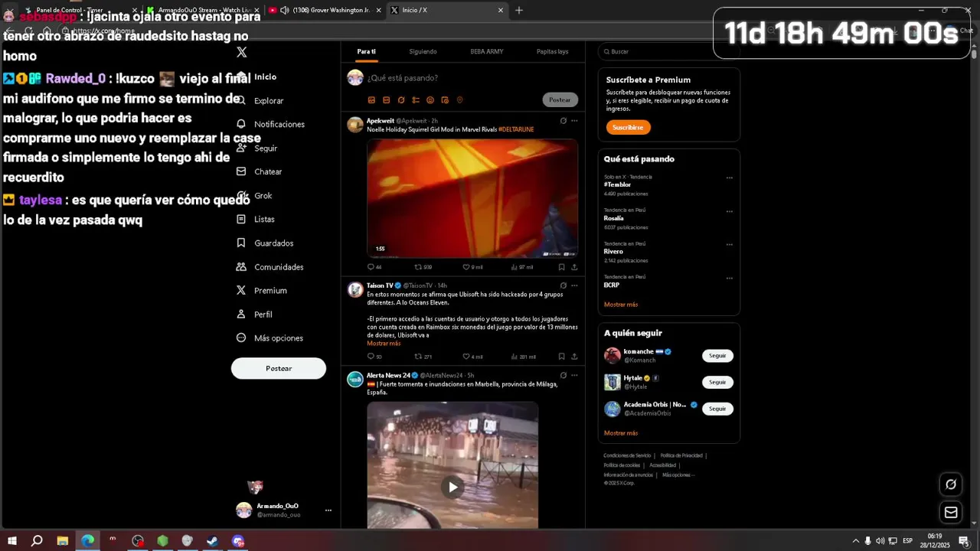Image resolution: width=980 pixels, height=551 pixels.
Task: Open the #Temblor trend options menu
Action: 729,178
